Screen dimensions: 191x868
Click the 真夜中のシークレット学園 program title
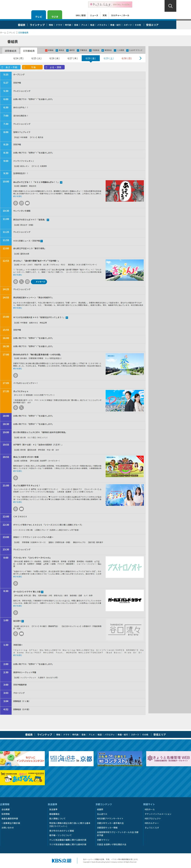click(x=25, y=672)
